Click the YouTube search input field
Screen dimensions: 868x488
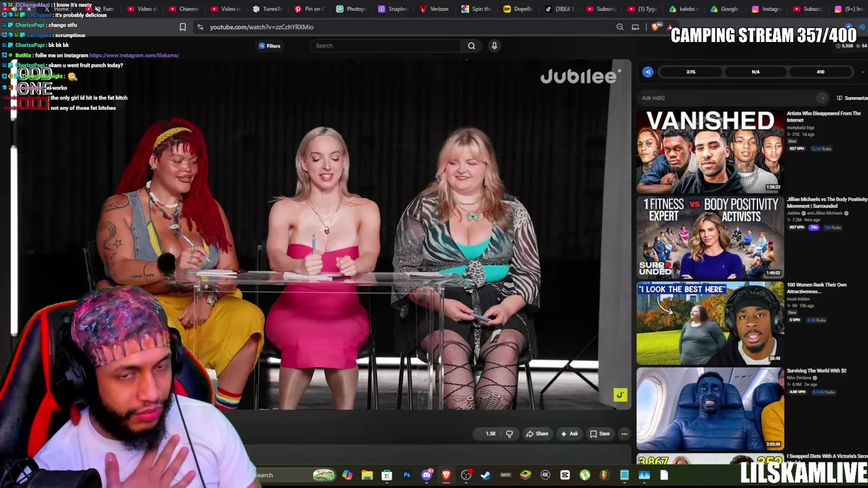point(386,46)
